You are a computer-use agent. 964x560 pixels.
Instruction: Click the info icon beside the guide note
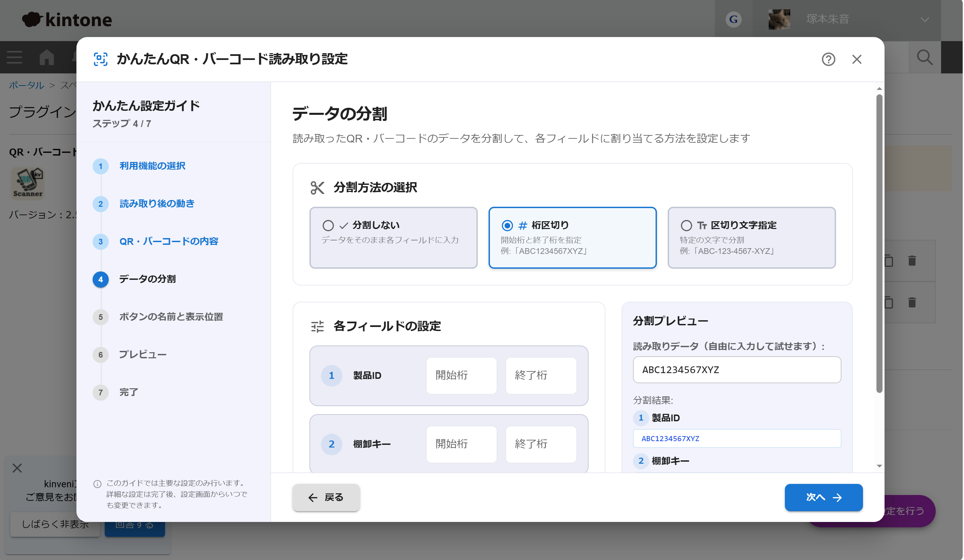click(97, 484)
